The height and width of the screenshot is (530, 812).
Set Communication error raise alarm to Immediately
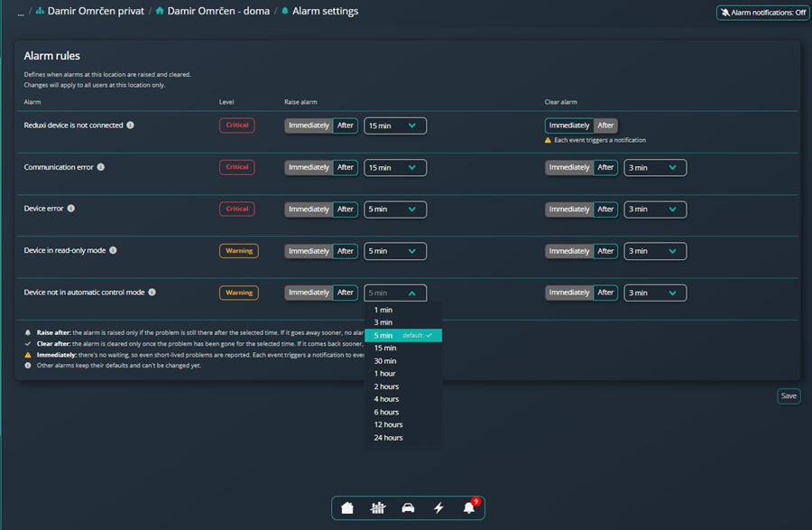309,167
